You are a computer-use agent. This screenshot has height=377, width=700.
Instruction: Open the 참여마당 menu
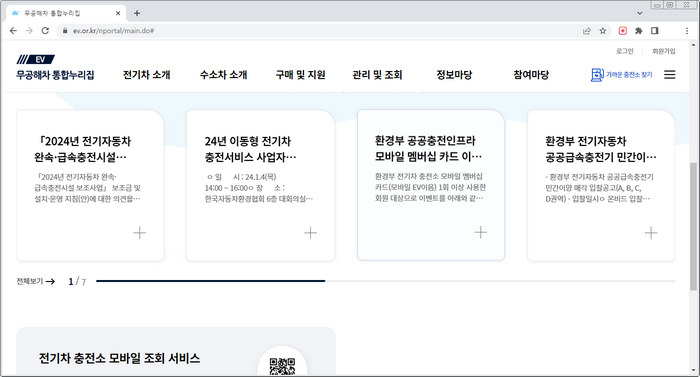(x=531, y=75)
